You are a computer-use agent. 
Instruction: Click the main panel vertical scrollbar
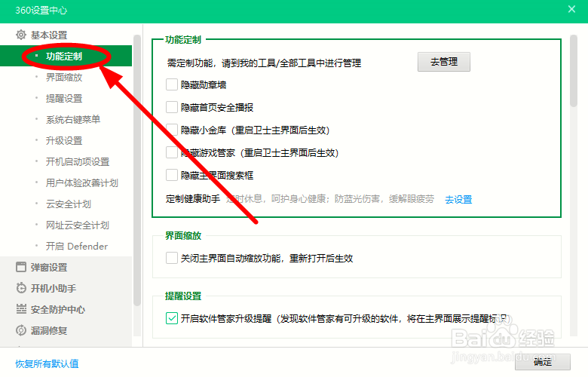574,71
